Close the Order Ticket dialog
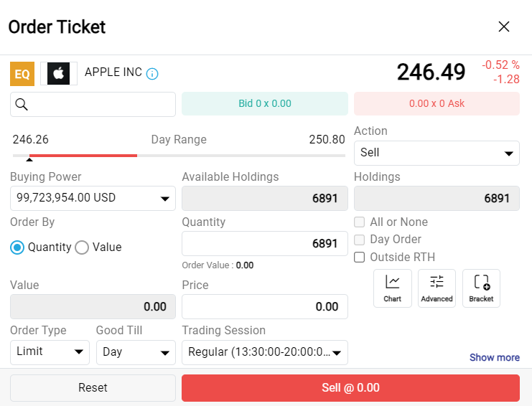This screenshot has width=532, height=406. [504, 27]
